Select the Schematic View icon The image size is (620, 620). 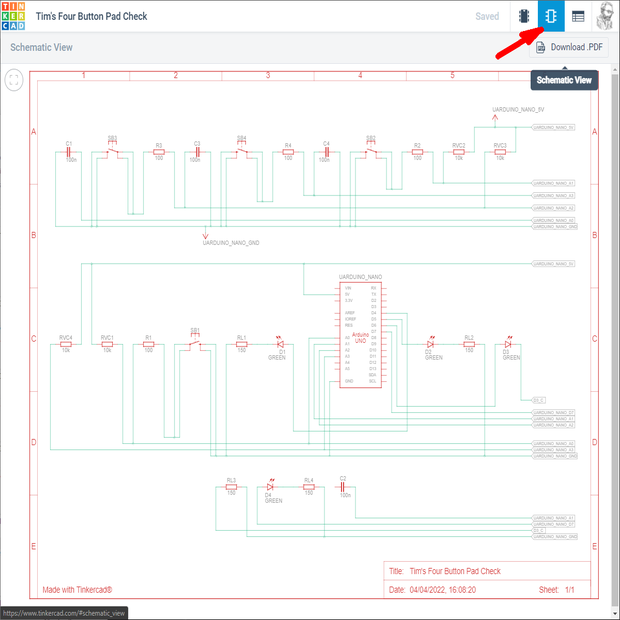pos(550,17)
